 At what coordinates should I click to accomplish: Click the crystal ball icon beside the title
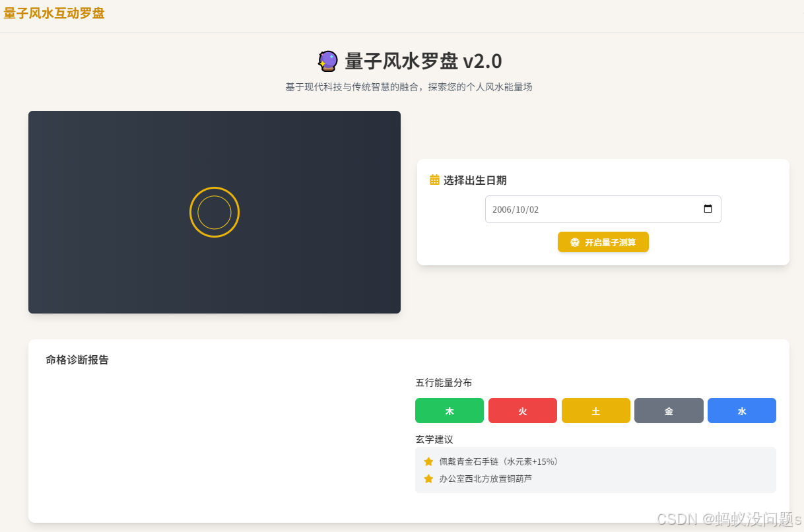(x=327, y=61)
